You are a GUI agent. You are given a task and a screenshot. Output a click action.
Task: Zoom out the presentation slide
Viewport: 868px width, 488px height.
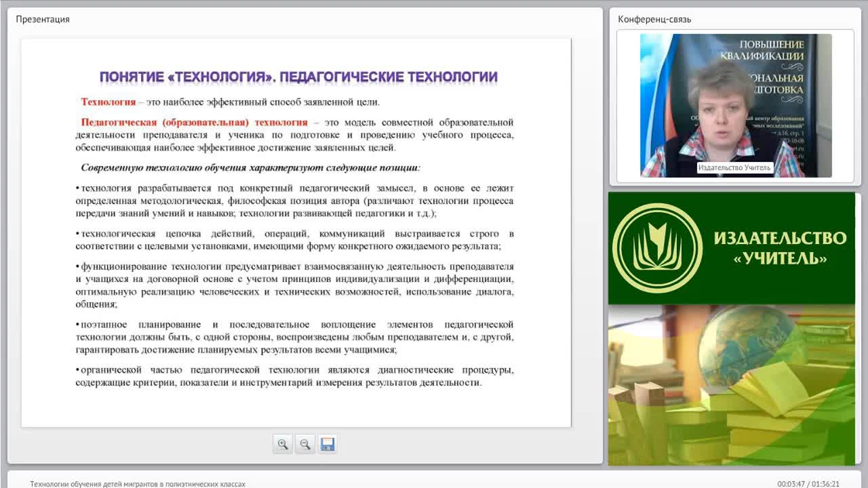305,445
